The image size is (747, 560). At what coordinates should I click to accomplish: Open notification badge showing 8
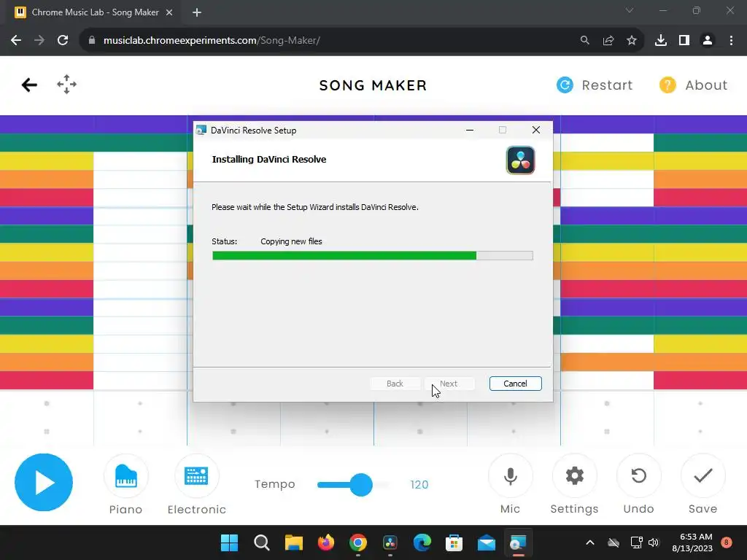[x=726, y=542]
